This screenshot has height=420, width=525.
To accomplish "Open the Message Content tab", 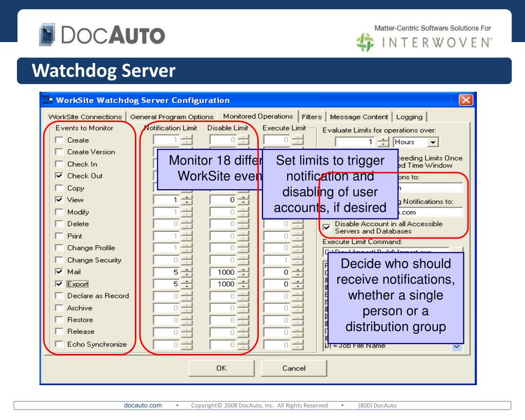I will coord(359,116).
